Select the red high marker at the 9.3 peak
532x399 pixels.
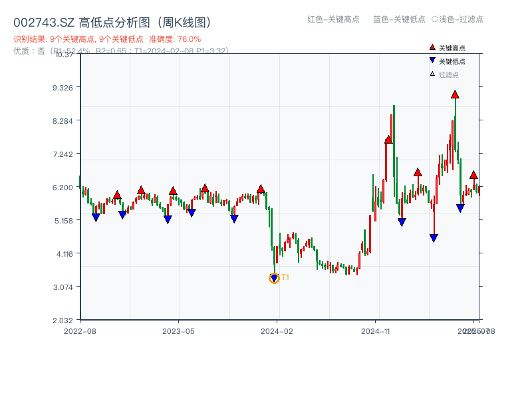pyautogui.click(x=455, y=94)
